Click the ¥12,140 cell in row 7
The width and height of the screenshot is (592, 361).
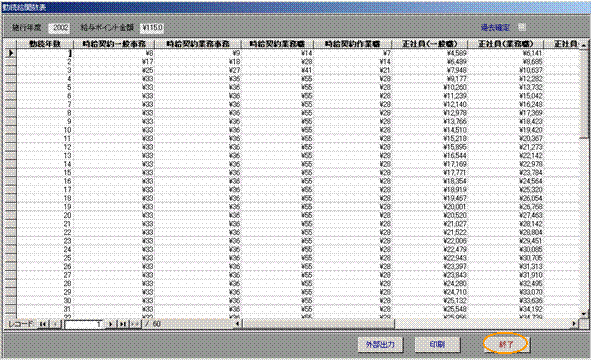point(430,105)
